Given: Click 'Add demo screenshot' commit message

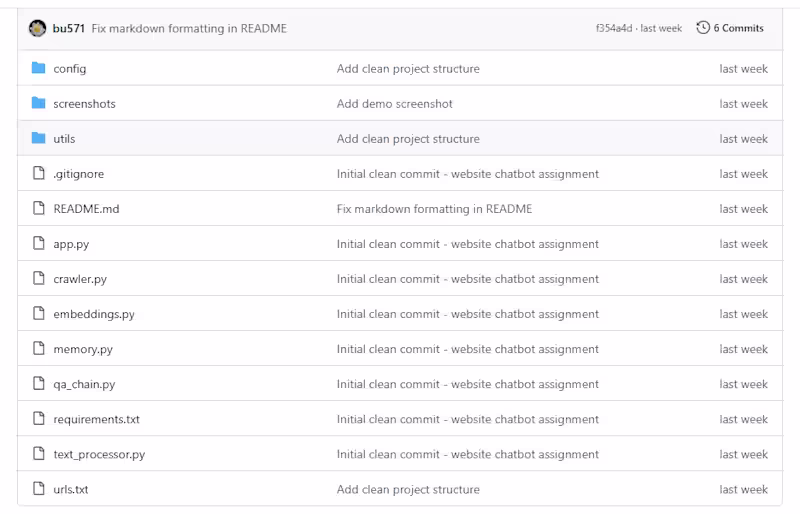Looking at the screenshot, I should [x=394, y=104].
